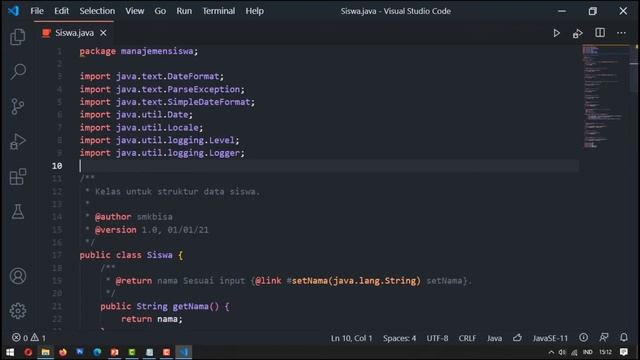Image resolution: width=640 pixels, height=360 pixels.
Task: Open the errors and warnings Problems indicator
Action: click(x=29, y=338)
